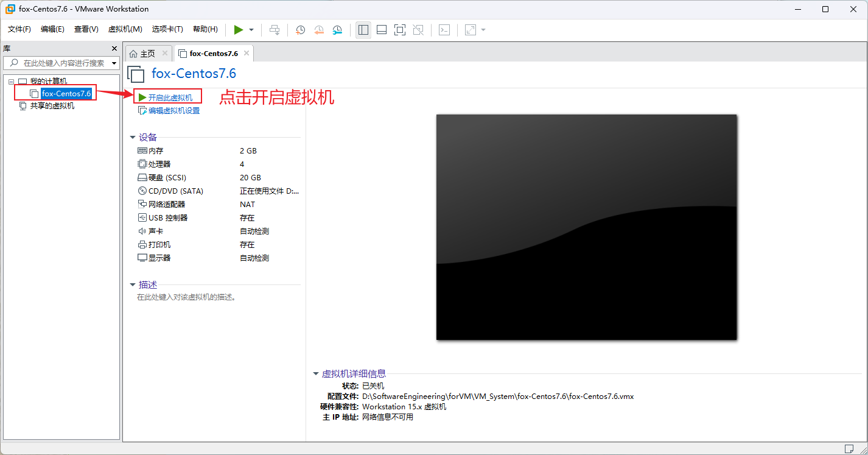
Task: Click the CPU icon beside 处理器
Action: pyautogui.click(x=142, y=164)
